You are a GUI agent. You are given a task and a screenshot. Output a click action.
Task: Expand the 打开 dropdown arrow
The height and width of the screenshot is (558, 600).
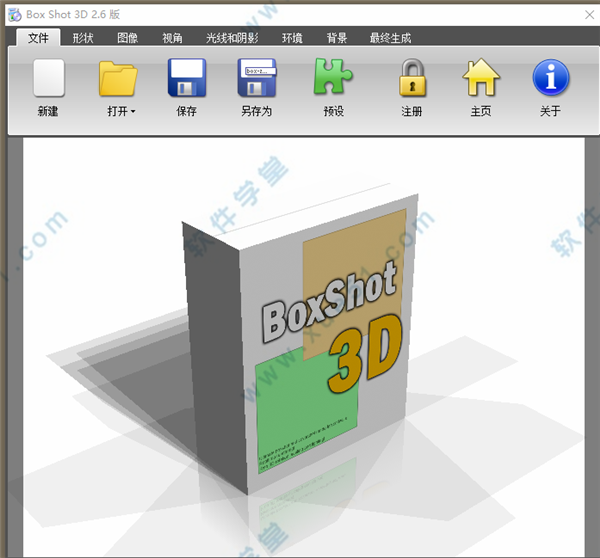point(133,111)
